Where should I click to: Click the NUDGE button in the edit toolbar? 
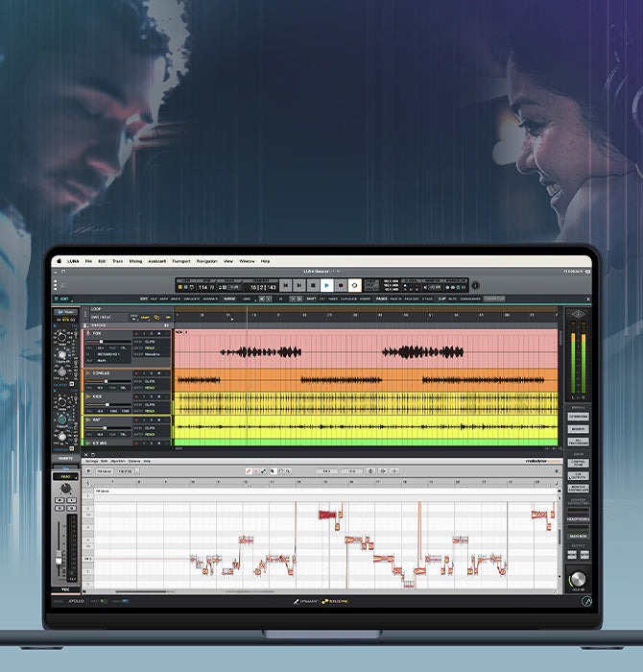[x=229, y=299]
